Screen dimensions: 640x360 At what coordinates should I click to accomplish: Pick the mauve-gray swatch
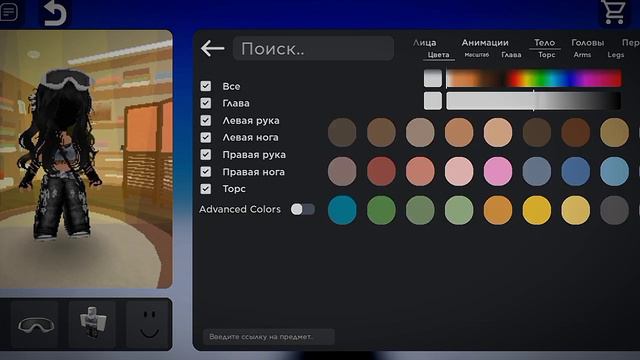[342, 171]
